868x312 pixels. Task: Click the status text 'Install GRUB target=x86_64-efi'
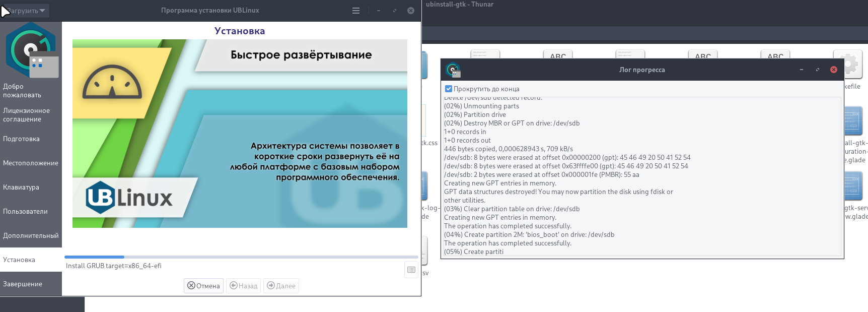[114, 266]
